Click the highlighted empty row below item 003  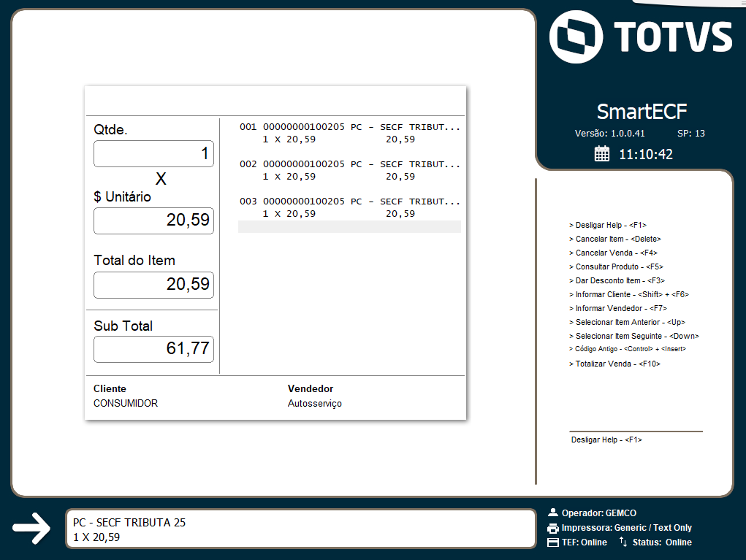[350, 227]
